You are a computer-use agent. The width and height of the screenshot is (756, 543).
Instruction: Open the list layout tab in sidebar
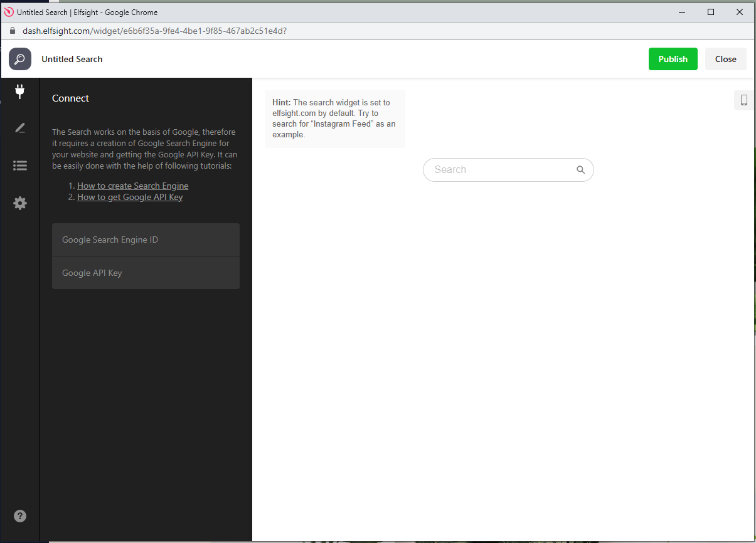(20, 166)
